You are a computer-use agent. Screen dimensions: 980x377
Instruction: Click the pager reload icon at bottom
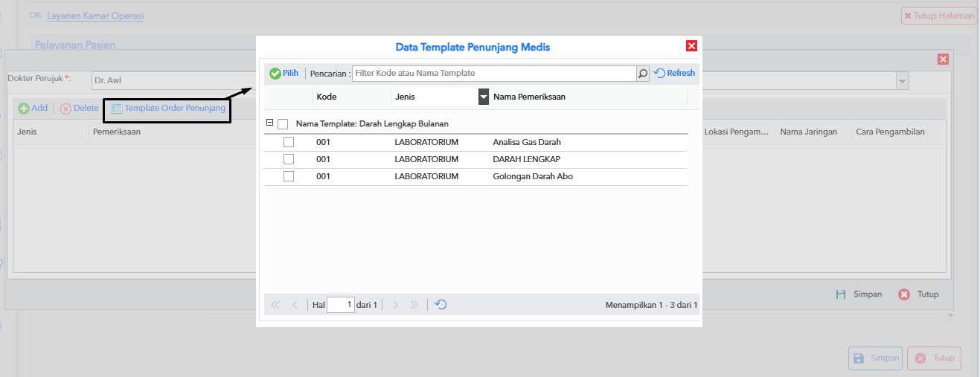coord(441,305)
